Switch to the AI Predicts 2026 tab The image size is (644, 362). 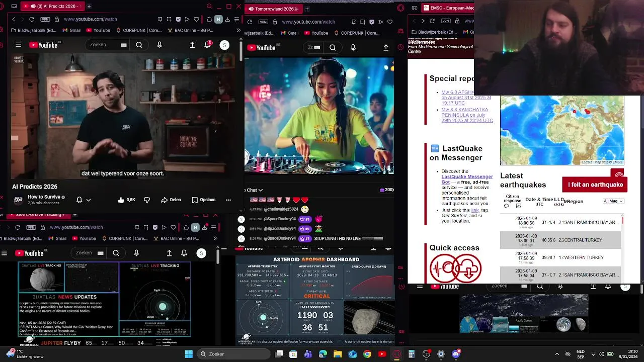click(52, 6)
